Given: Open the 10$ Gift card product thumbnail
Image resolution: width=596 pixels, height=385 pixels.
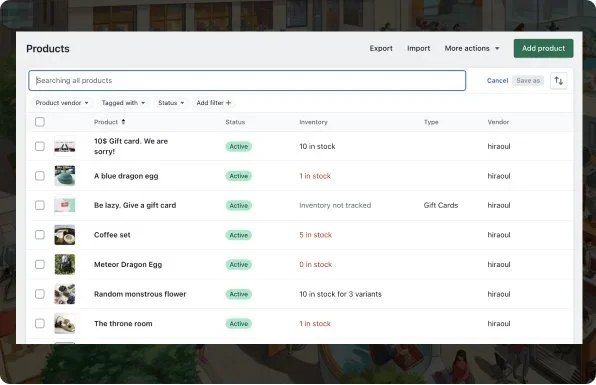Looking at the screenshot, I should click(65, 146).
